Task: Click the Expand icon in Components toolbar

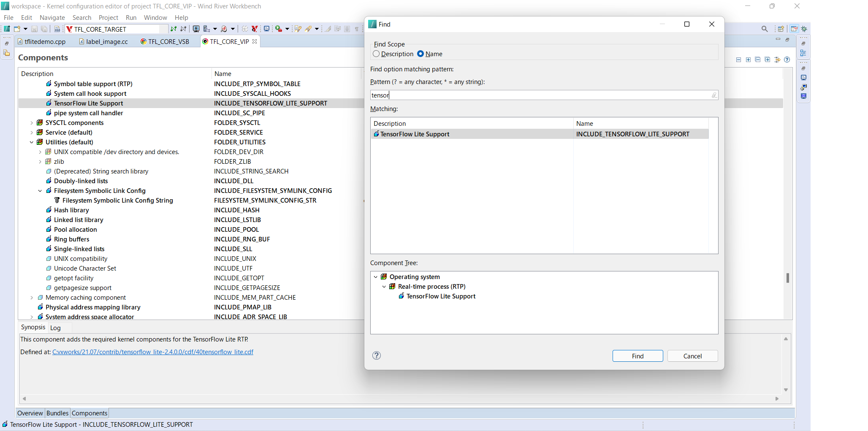Action: (x=748, y=60)
